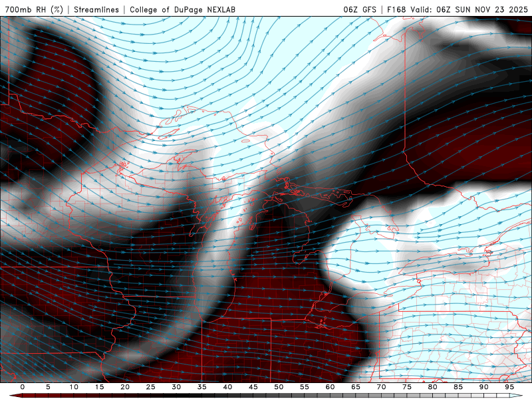The width and height of the screenshot is (532, 399).
Task: Click the '700mb RH (%)' title text
Action: (35, 9)
